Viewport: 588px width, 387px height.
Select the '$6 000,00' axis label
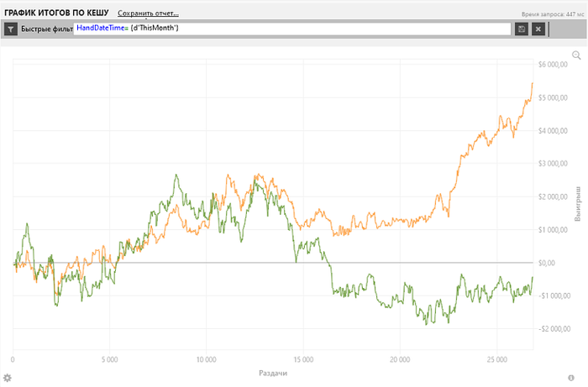553,65
